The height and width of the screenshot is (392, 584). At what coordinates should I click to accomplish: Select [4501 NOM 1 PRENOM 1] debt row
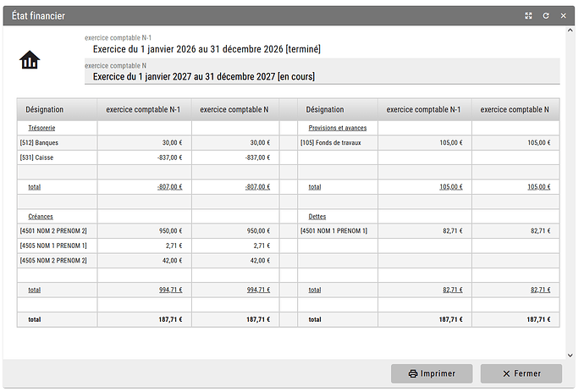pyautogui.click(x=333, y=231)
